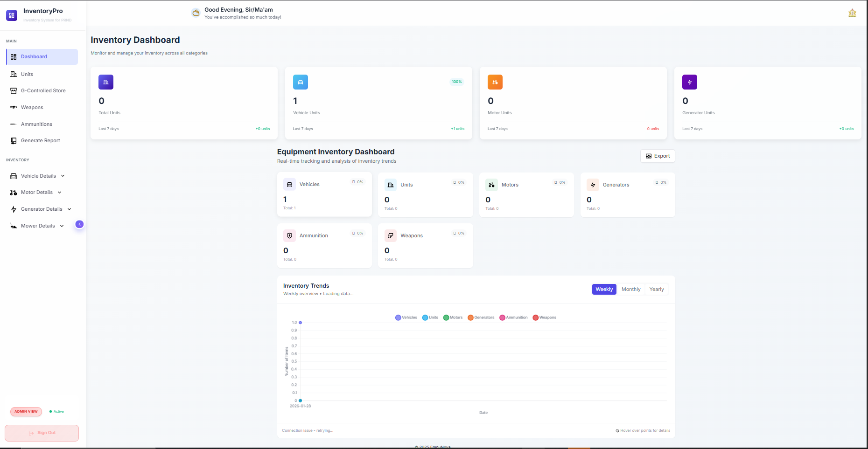Click the Sign Out button

(42, 433)
